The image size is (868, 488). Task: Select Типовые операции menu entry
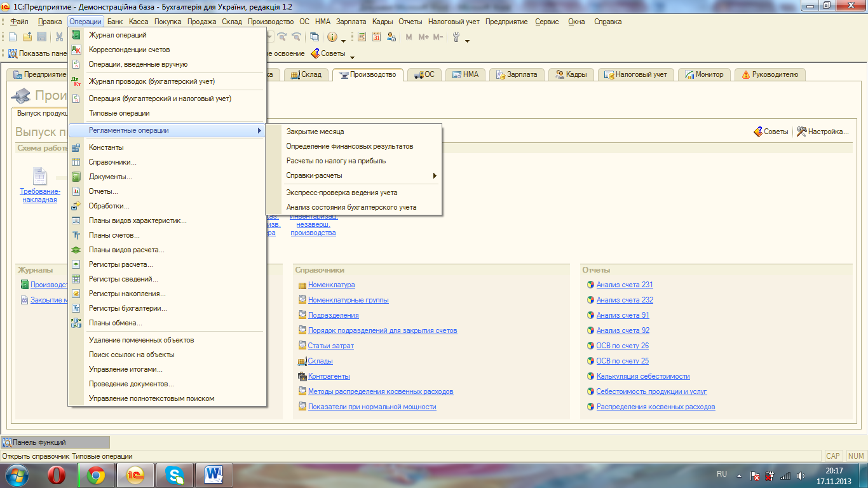point(167,113)
